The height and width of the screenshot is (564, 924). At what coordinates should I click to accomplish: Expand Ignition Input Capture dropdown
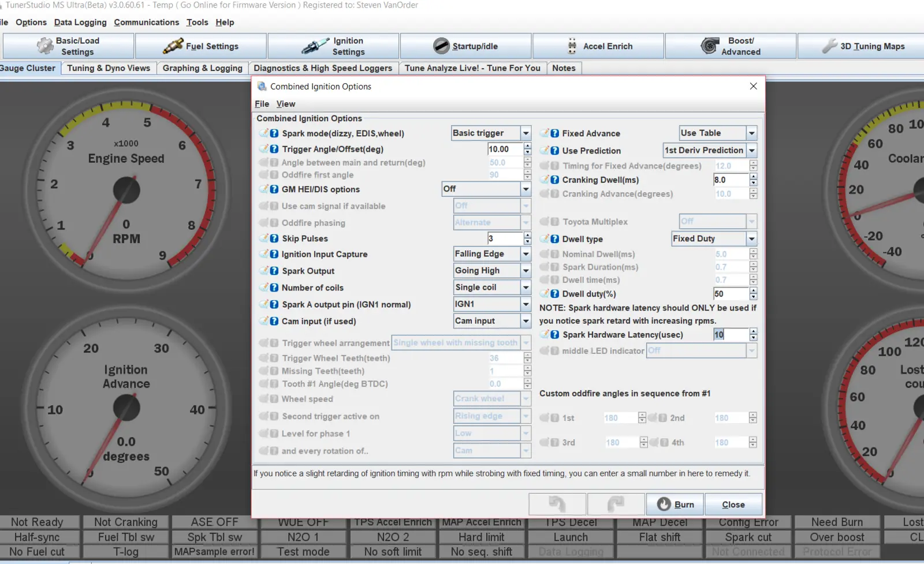coord(526,254)
